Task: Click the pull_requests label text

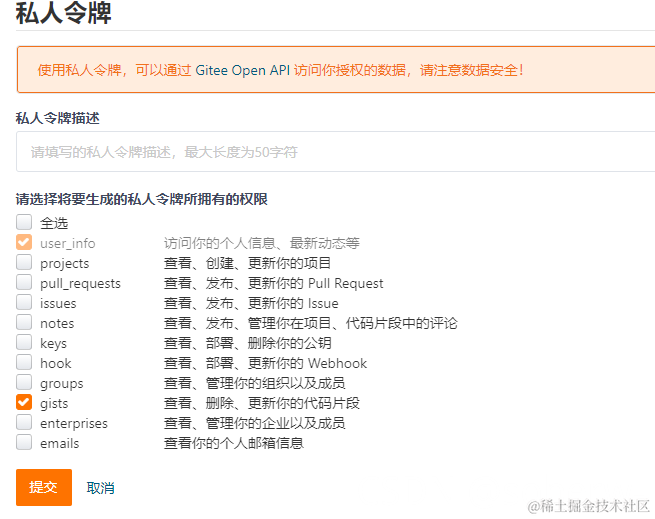Action: click(x=80, y=284)
